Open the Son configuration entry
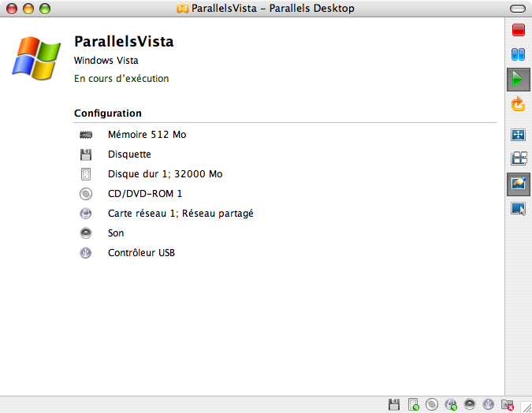Screen dimensions: 532x413 pos(116,233)
